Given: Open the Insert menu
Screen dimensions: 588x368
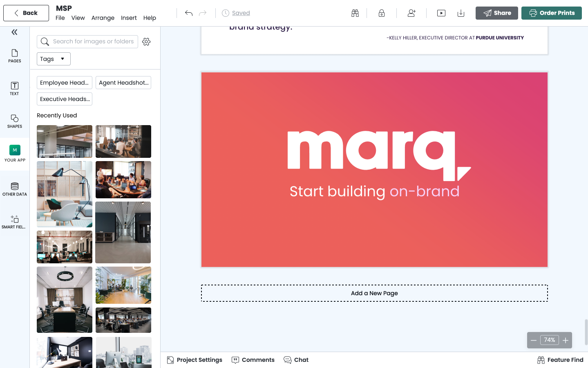Looking at the screenshot, I should (x=129, y=18).
